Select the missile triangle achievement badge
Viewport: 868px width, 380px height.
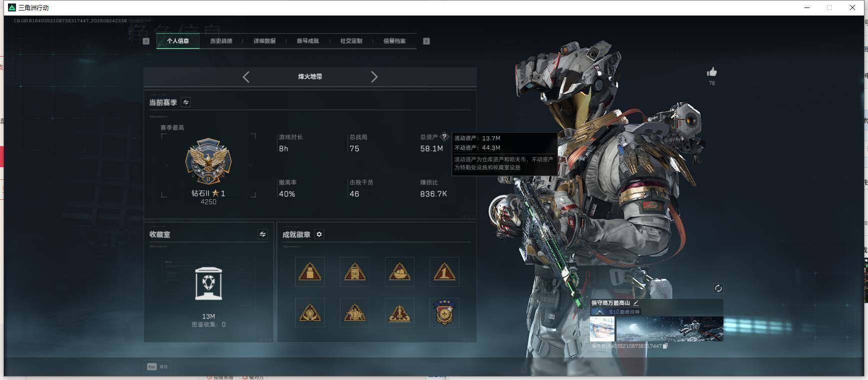[399, 313]
